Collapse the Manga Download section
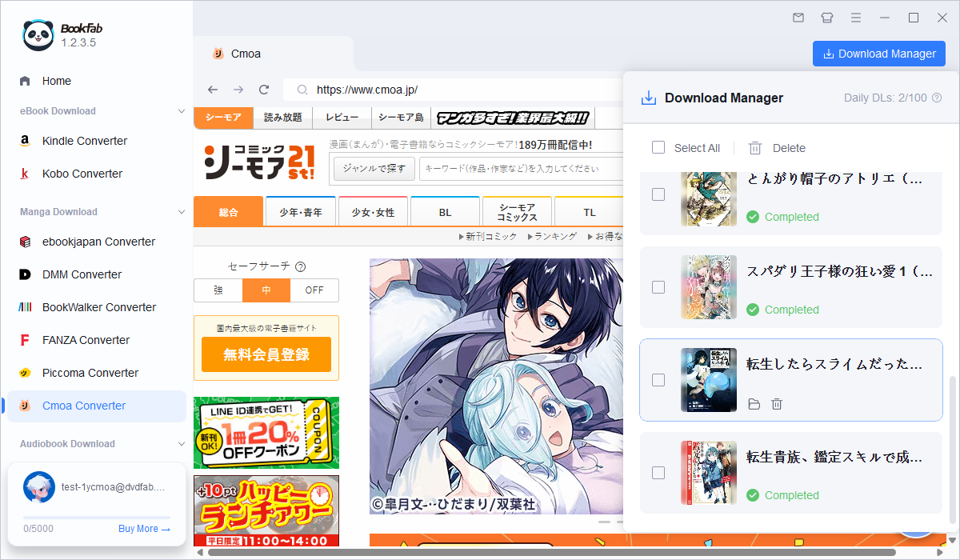This screenshot has width=960, height=560. click(x=182, y=212)
